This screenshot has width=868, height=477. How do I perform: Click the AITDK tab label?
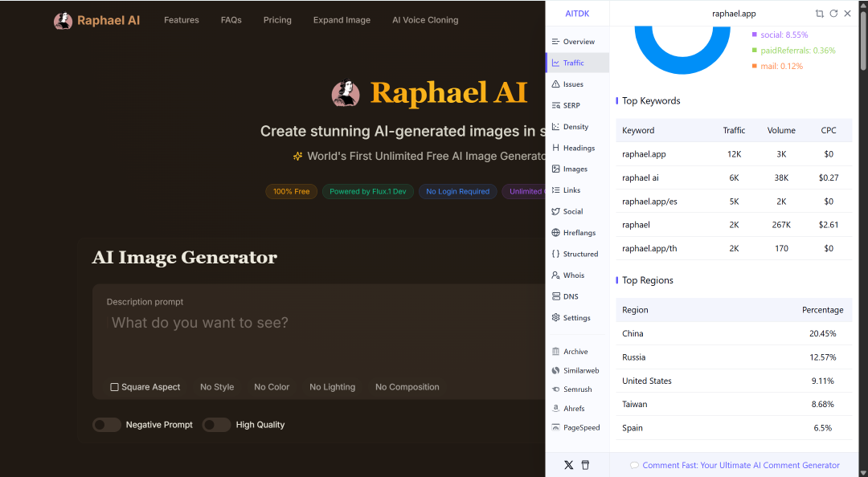[x=577, y=14]
